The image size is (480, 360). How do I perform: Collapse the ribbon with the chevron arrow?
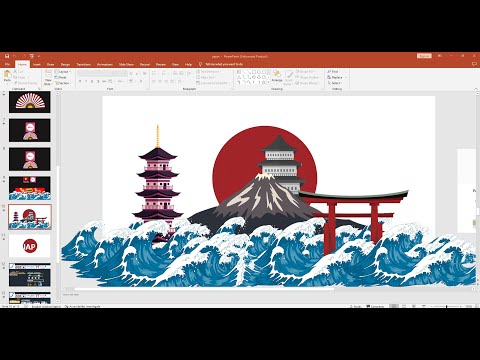(476, 89)
